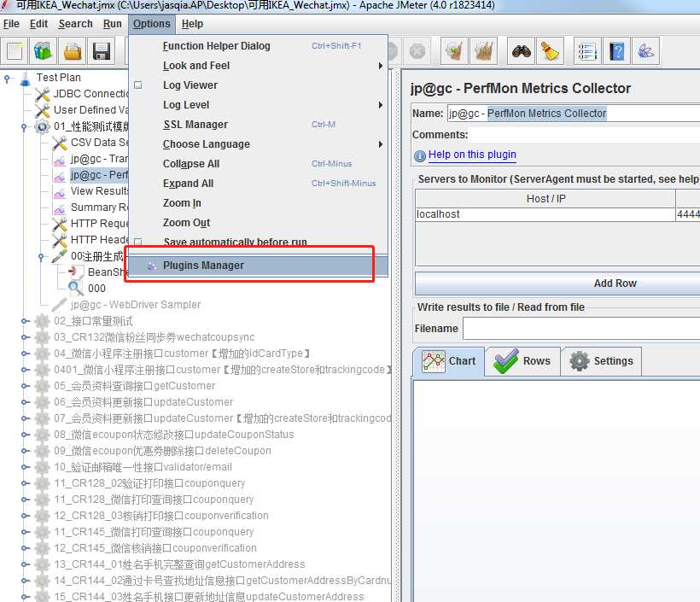The width and height of the screenshot is (700, 602).
Task: Select the 4444 port cell
Action: point(688,214)
